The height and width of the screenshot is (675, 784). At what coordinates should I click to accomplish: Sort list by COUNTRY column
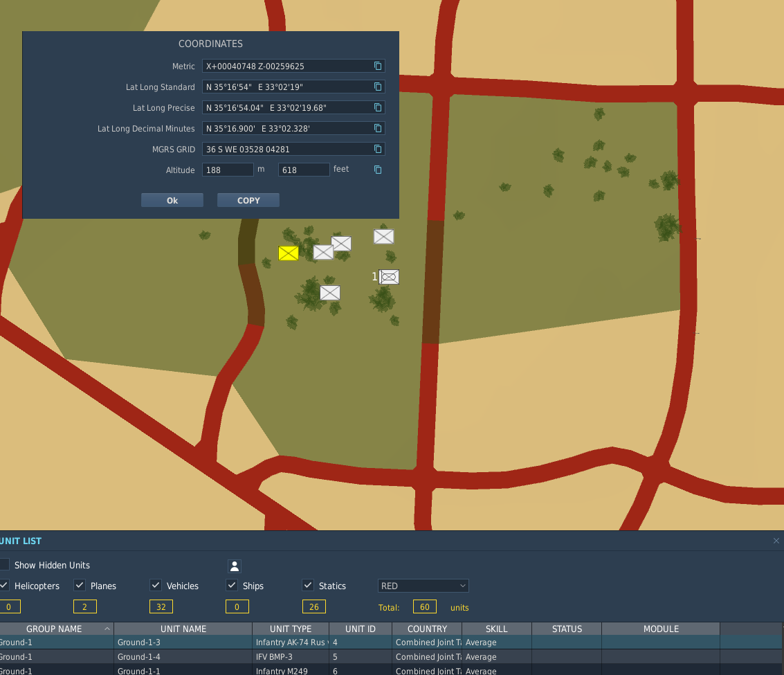427,629
